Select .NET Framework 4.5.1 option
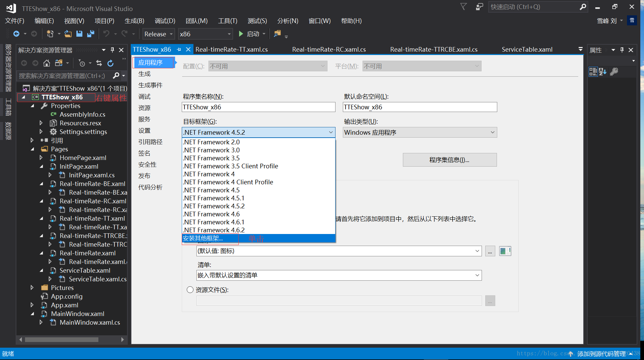 pos(258,198)
